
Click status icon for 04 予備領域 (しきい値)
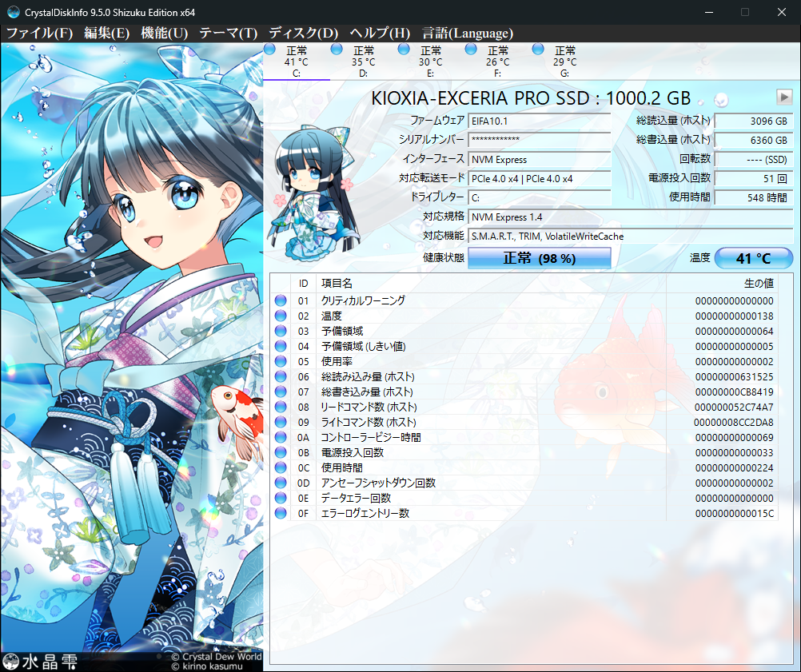point(281,346)
